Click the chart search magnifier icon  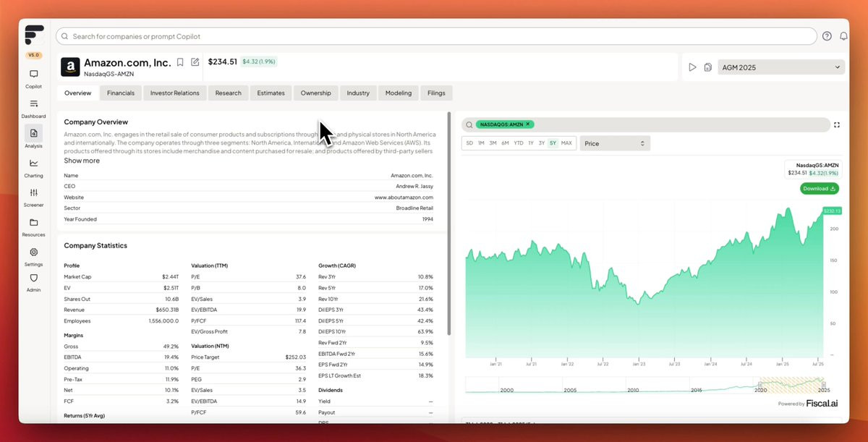(x=469, y=124)
